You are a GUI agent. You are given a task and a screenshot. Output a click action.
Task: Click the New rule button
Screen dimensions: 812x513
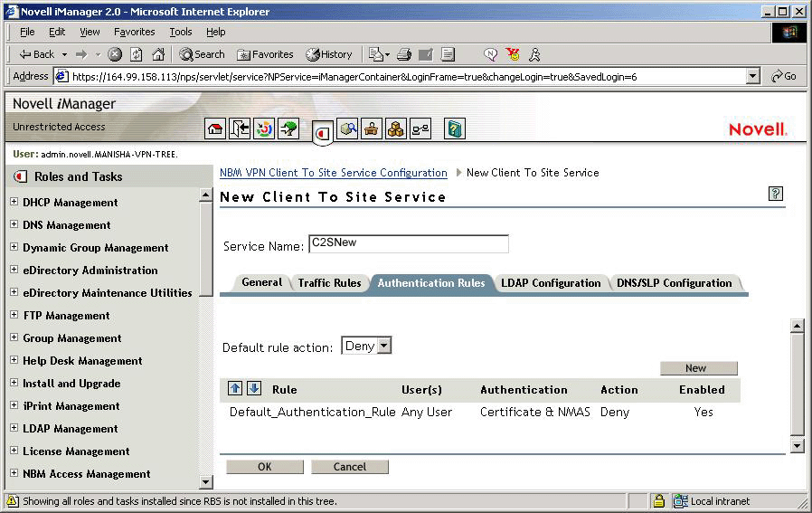(x=699, y=368)
